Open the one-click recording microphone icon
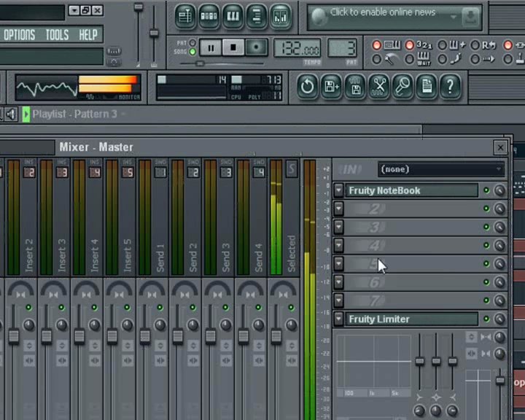This screenshot has height=420, width=525. click(402, 87)
